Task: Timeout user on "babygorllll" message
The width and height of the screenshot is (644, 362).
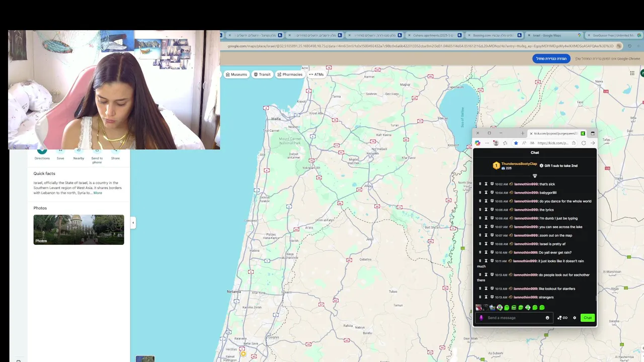Action: pyautogui.click(x=486, y=193)
